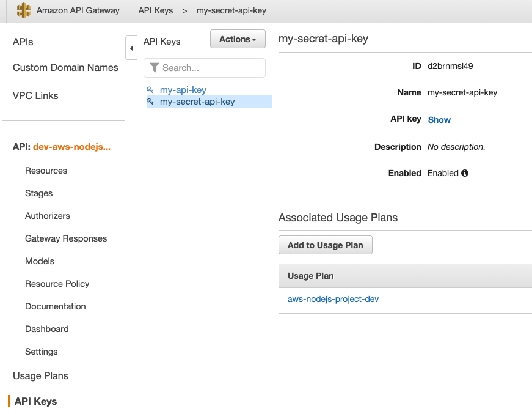This screenshot has height=414, width=532.
Task: Click the Amazon API Gateway logo icon
Action: pos(24,10)
